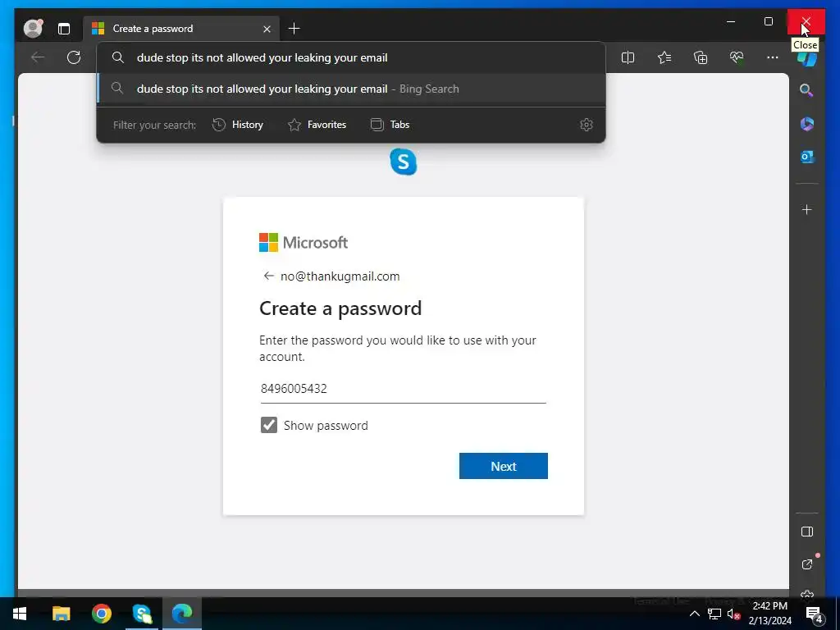Click the password input field
840x630 pixels.
click(404, 389)
